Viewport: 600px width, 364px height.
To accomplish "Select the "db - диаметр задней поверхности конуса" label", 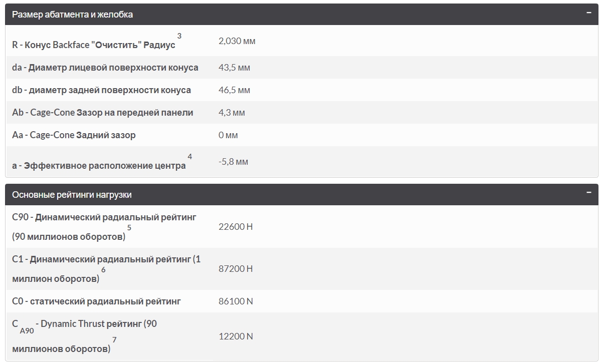I will [x=101, y=90].
